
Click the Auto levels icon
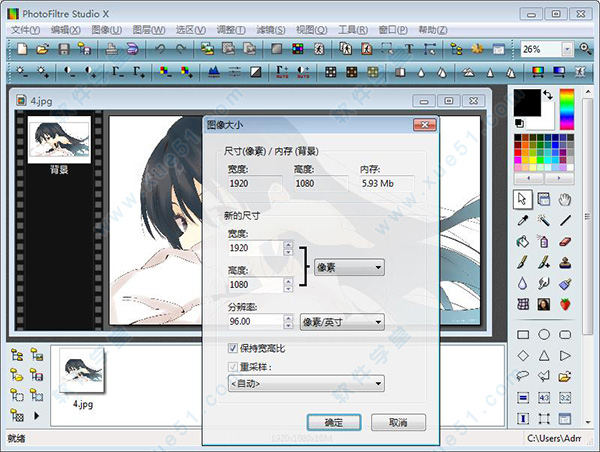[x=282, y=72]
